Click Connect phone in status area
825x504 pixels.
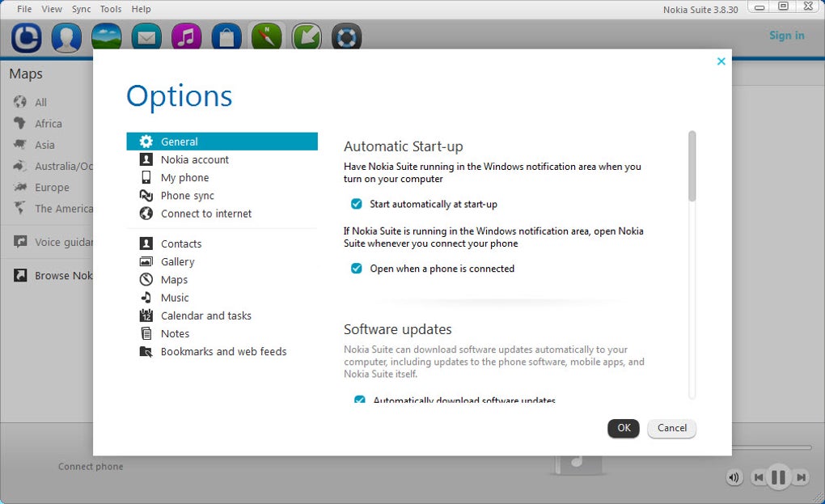pyautogui.click(x=91, y=466)
